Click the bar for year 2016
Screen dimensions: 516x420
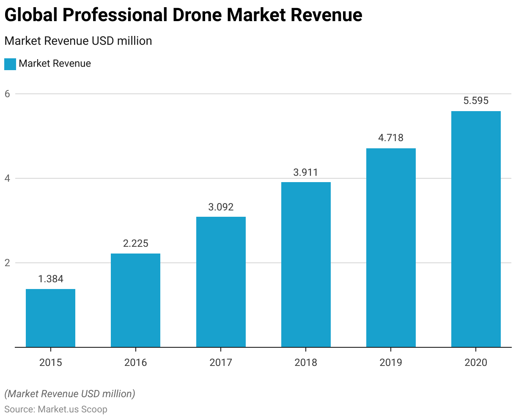(x=135, y=300)
